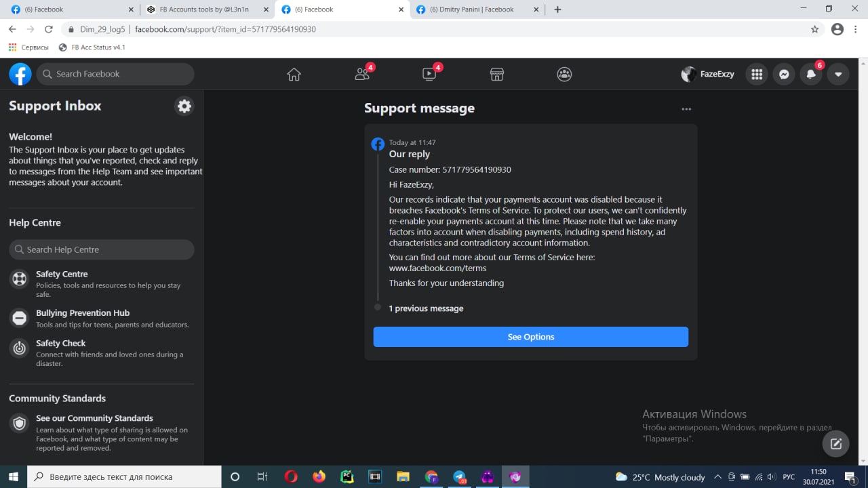Switch the РУС input language

tap(789, 477)
